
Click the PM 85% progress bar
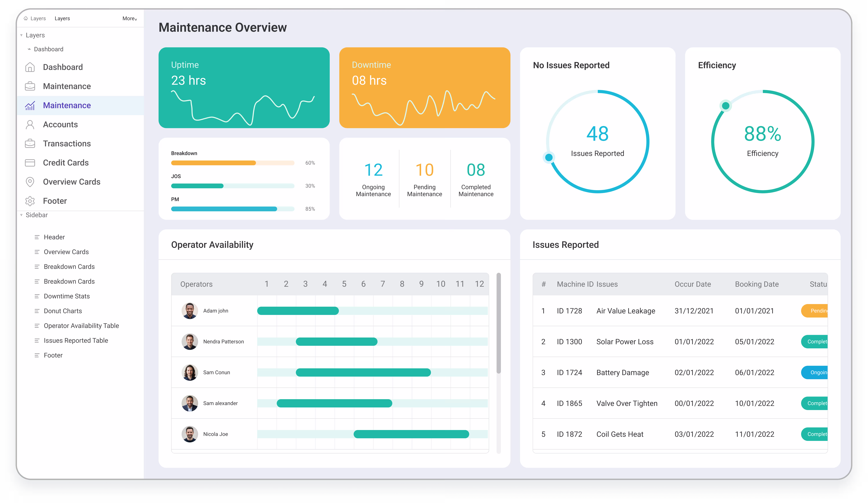(x=233, y=209)
